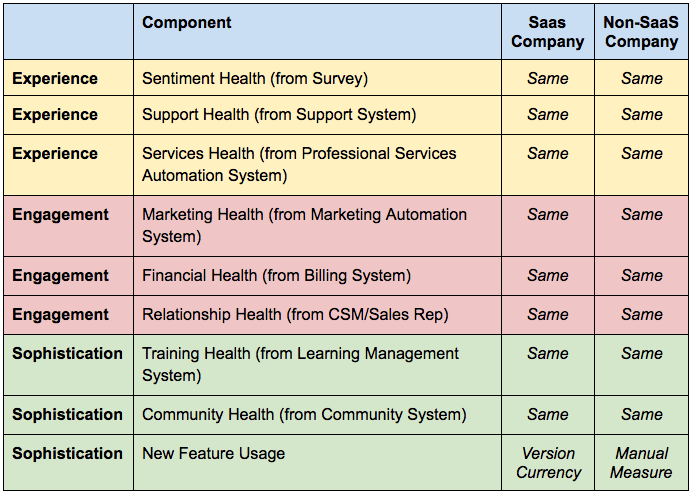Click Experience label beside Sentiment Health
Screen dimensions: 692x494
(55, 78)
